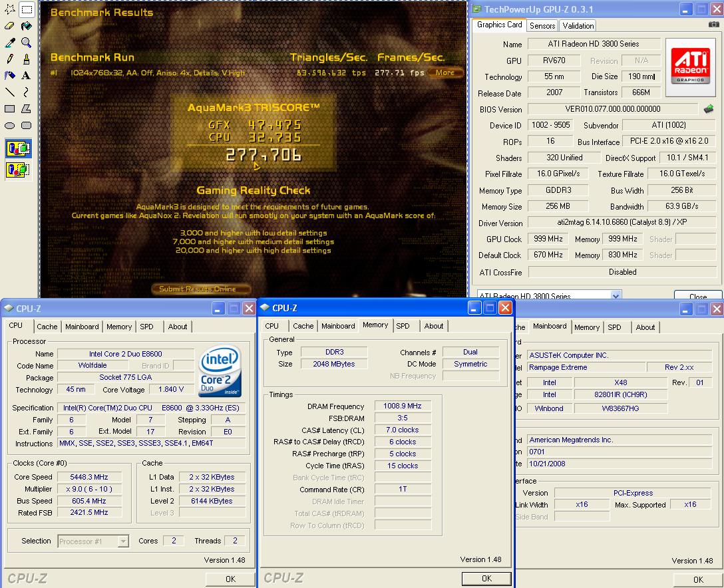Click the Driver Version field in GPU-Z

point(622,222)
